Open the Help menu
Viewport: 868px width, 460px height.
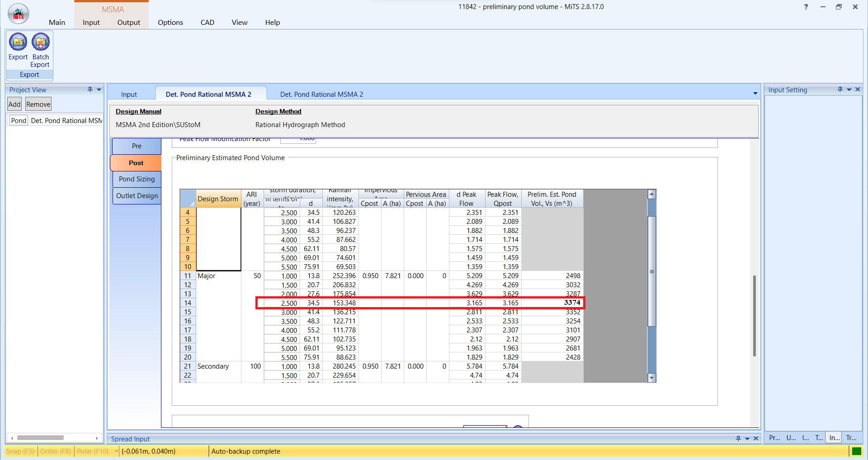pyautogui.click(x=273, y=22)
